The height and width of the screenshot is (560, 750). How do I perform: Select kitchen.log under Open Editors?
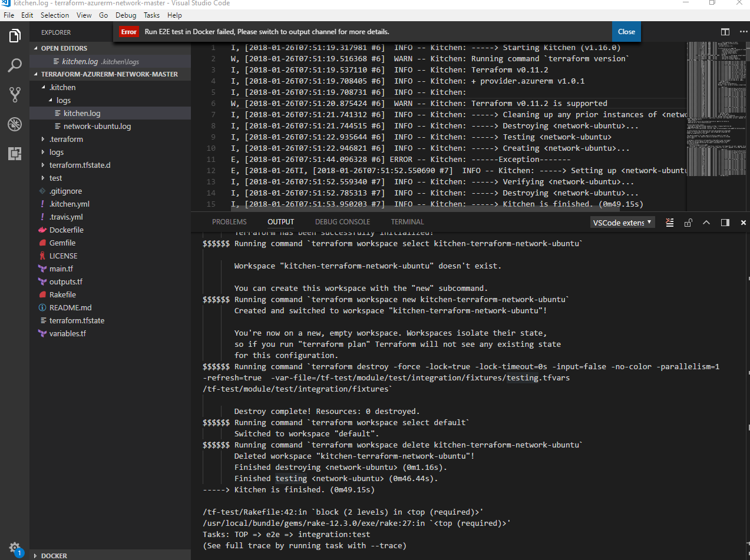pyautogui.click(x=110, y=61)
